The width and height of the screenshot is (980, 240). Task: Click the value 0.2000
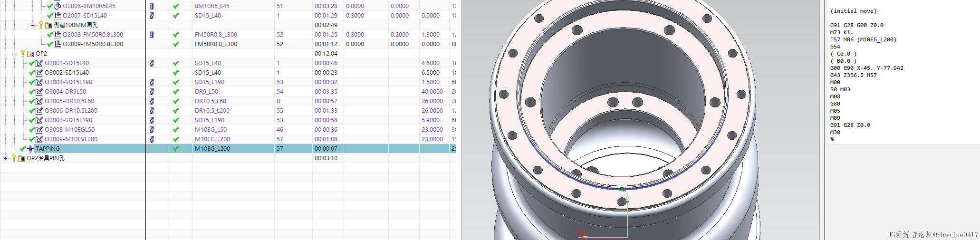coord(400,35)
